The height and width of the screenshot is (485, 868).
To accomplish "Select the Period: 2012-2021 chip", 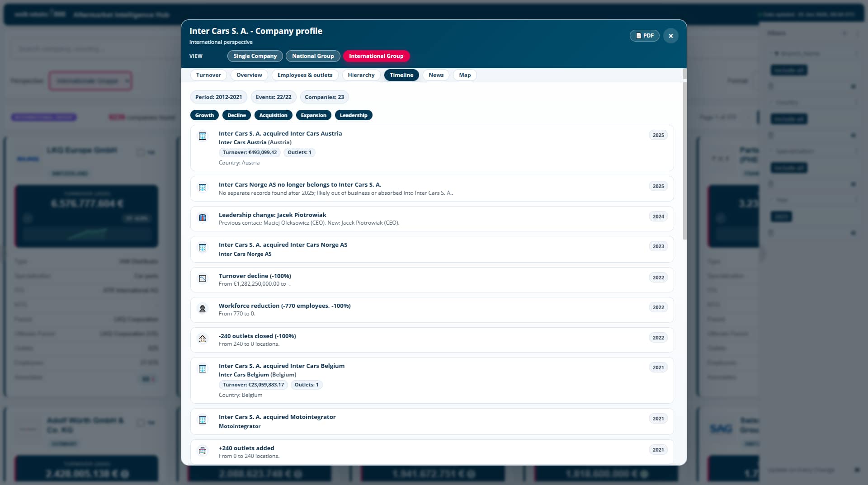I will tap(218, 97).
